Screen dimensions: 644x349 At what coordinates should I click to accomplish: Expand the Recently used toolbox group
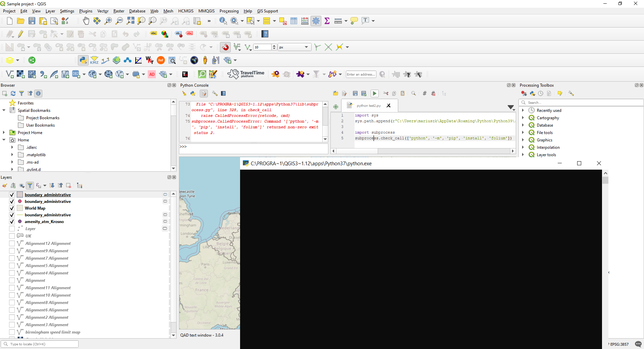[523, 110]
